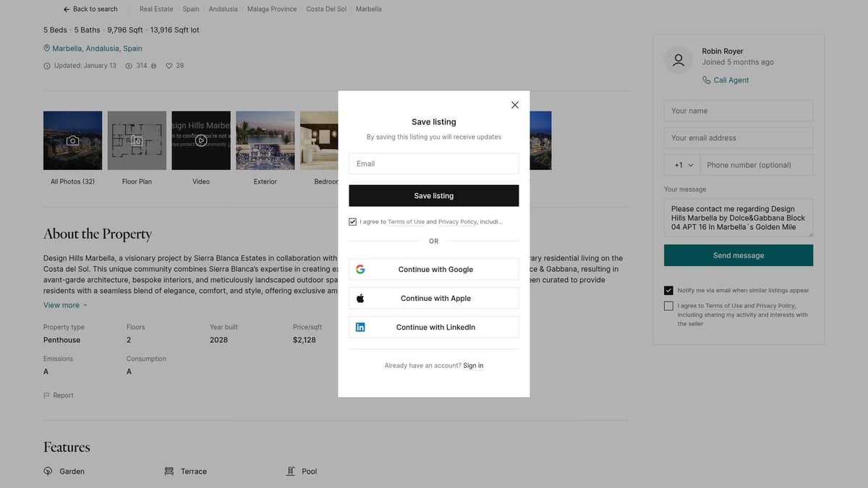The width and height of the screenshot is (868, 488).
Task: Click the Sign in link
Action: click(x=473, y=366)
